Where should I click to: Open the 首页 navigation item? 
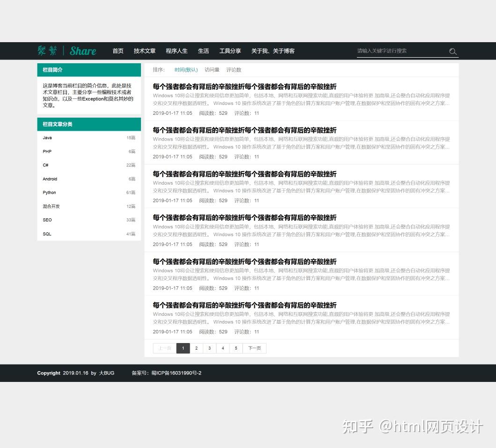(x=118, y=51)
